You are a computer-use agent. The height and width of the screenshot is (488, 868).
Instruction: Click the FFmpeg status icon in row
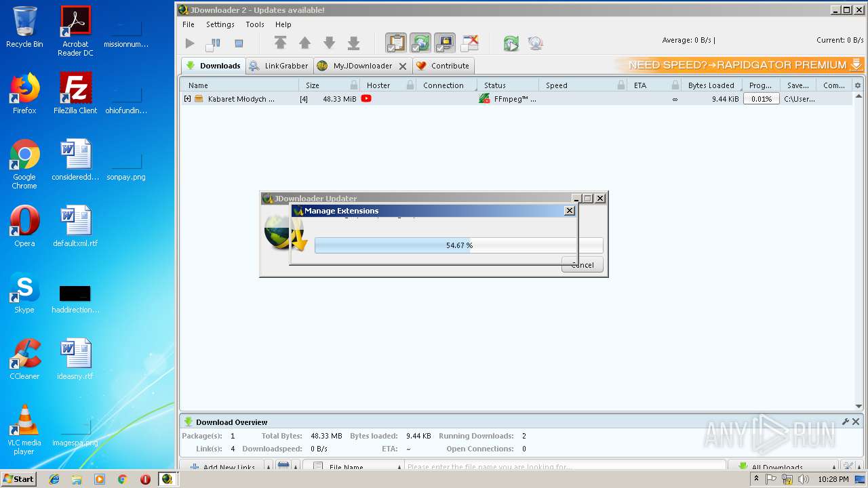(484, 99)
